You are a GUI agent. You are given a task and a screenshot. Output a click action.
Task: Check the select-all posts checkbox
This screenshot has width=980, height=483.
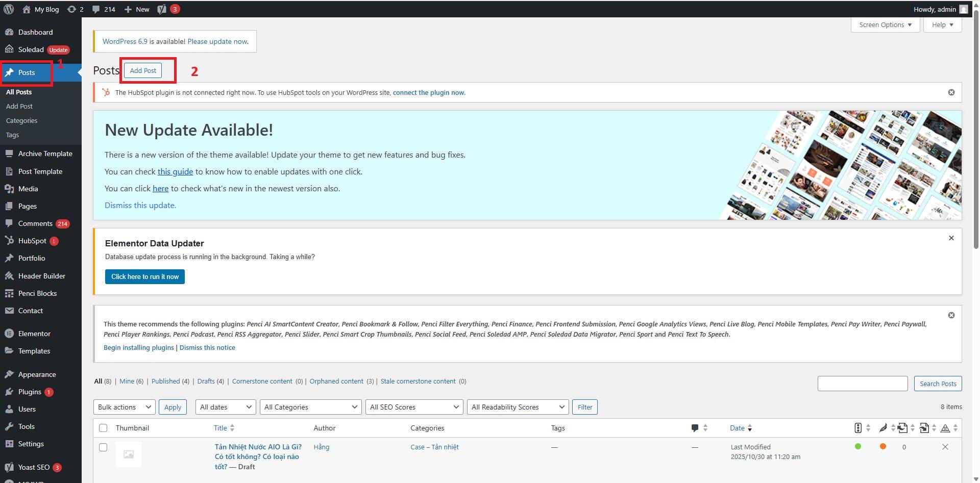pos(103,428)
